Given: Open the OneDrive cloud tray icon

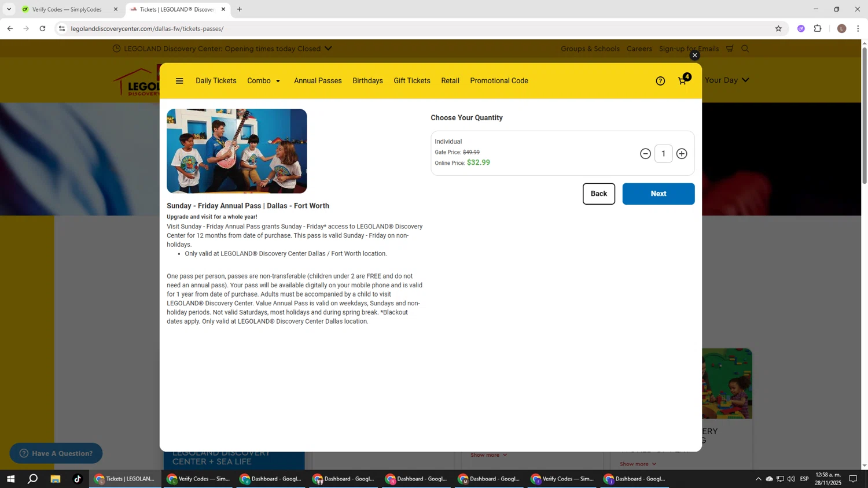Looking at the screenshot, I should [x=769, y=479].
